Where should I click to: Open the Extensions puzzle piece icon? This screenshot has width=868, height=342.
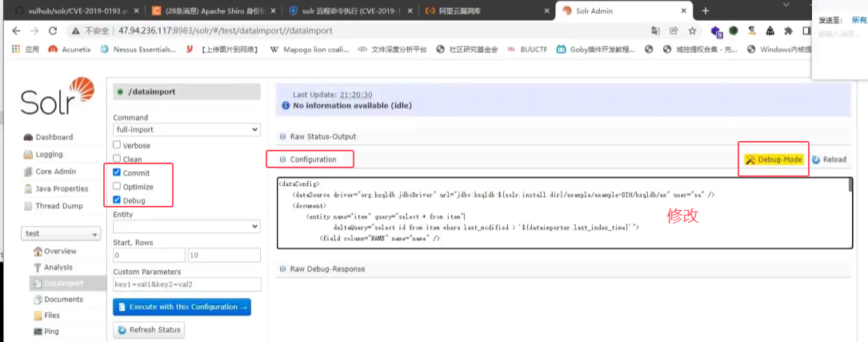[x=788, y=31]
